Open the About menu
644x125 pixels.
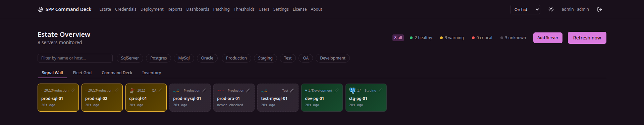click(316, 9)
